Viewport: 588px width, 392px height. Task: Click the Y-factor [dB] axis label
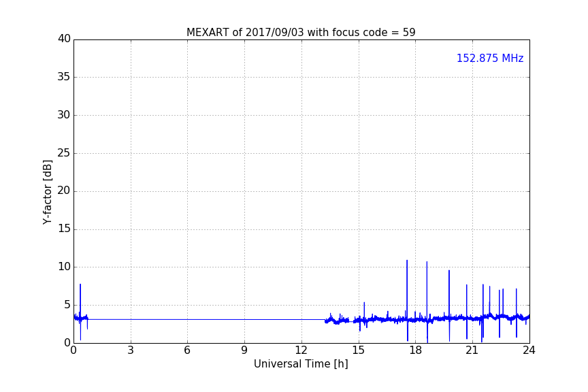pos(47,193)
